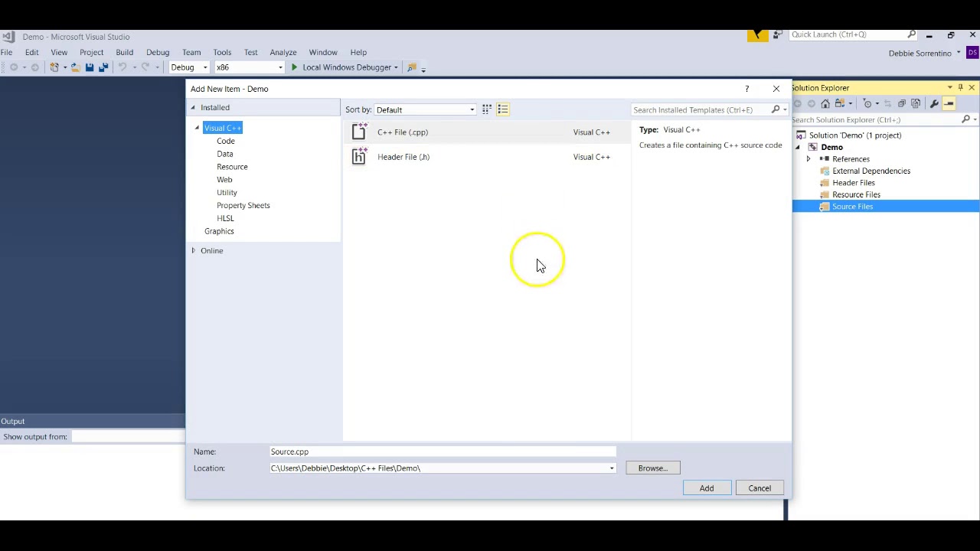Click the help question mark in Add New Item dialog

[x=747, y=89]
